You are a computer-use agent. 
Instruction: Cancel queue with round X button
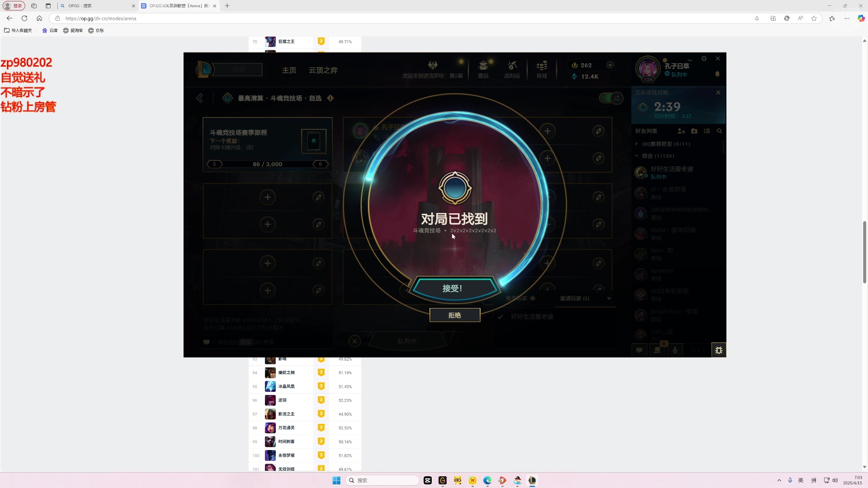coord(355,341)
